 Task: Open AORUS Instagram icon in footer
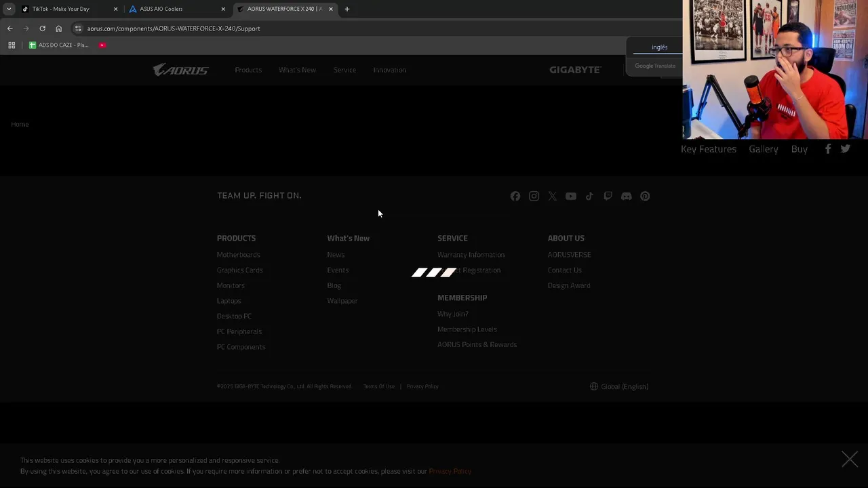(534, 197)
